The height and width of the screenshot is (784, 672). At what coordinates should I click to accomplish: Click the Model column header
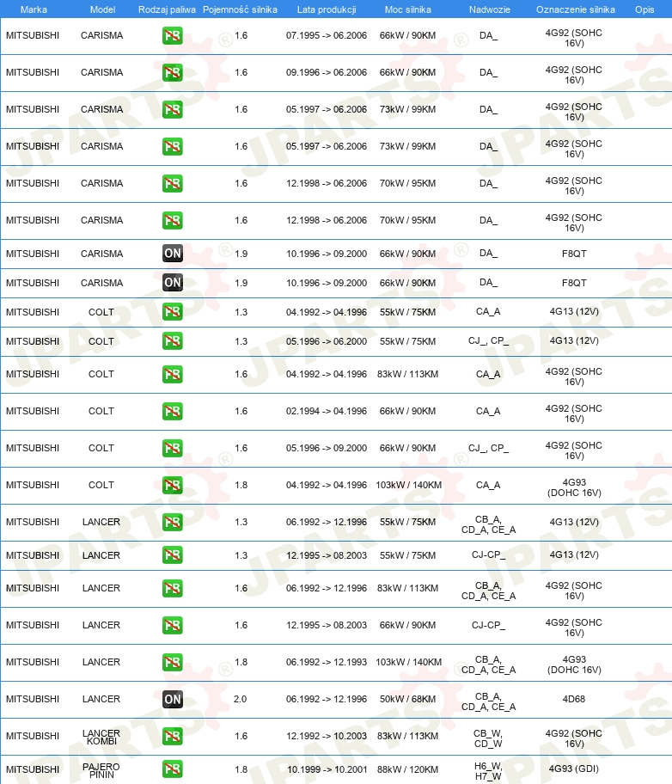point(102,9)
